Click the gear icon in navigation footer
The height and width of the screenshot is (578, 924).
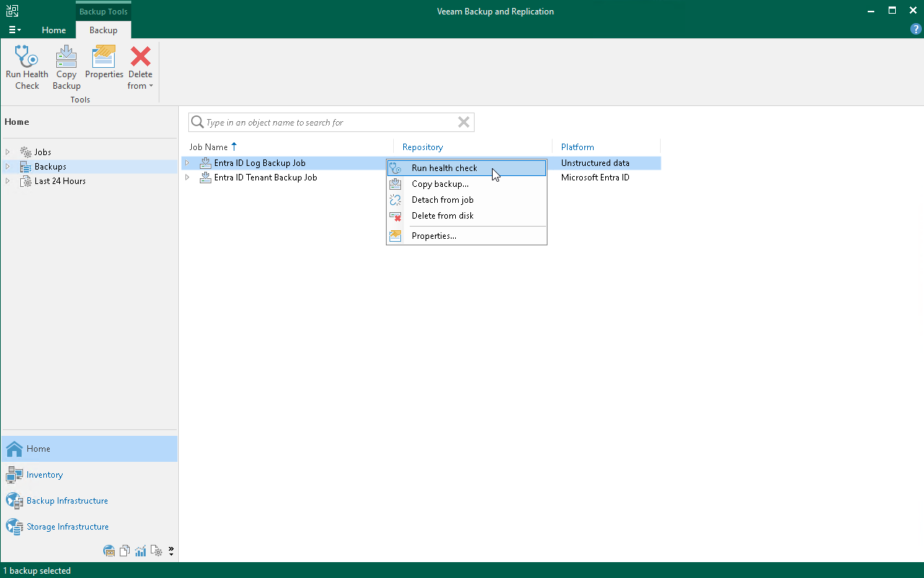click(x=157, y=551)
